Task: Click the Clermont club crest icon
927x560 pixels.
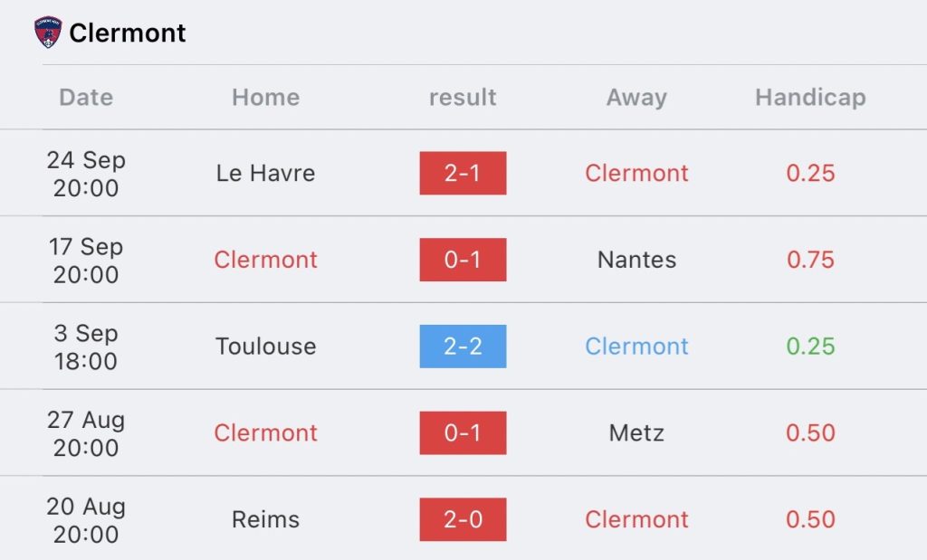Action: (48, 33)
